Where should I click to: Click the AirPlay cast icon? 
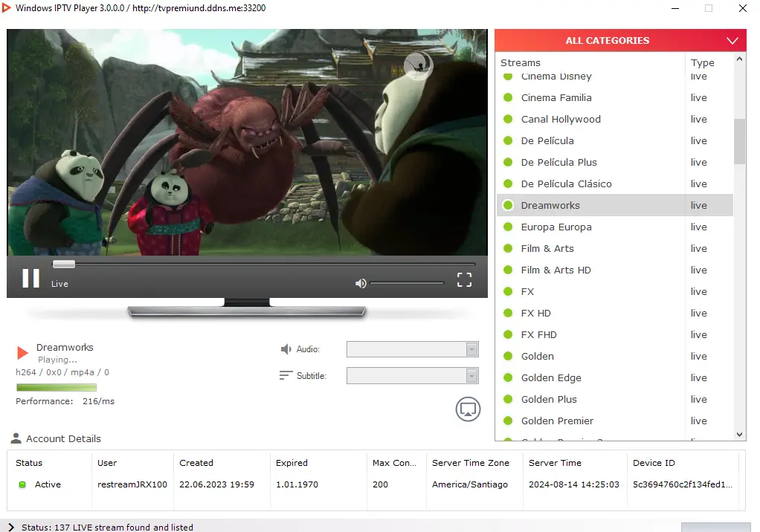point(468,409)
